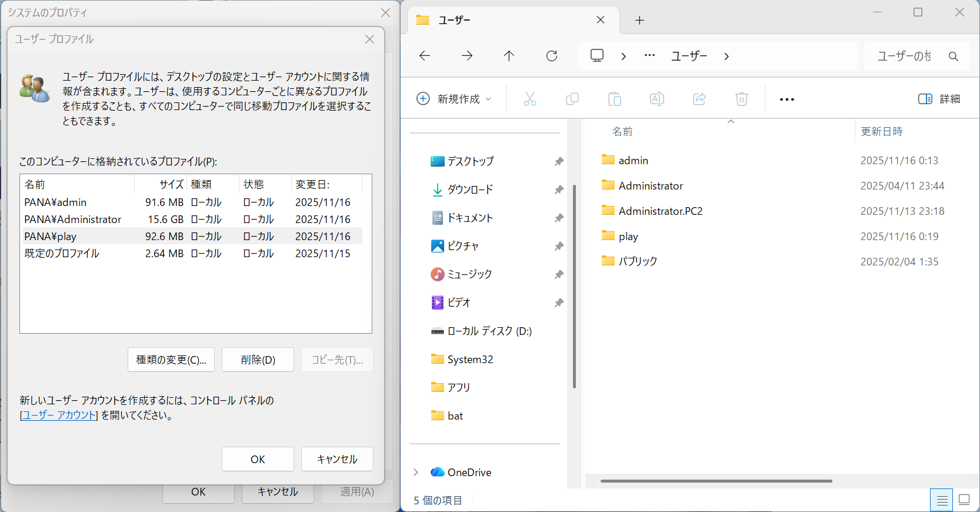Go up one folder with Up arrow

click(x=509, y=56)
